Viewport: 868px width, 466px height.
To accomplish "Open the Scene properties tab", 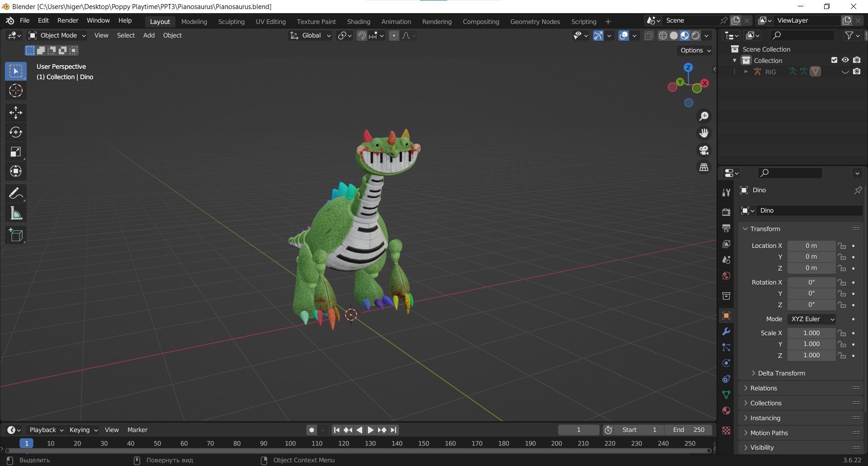I will [726, 260].
